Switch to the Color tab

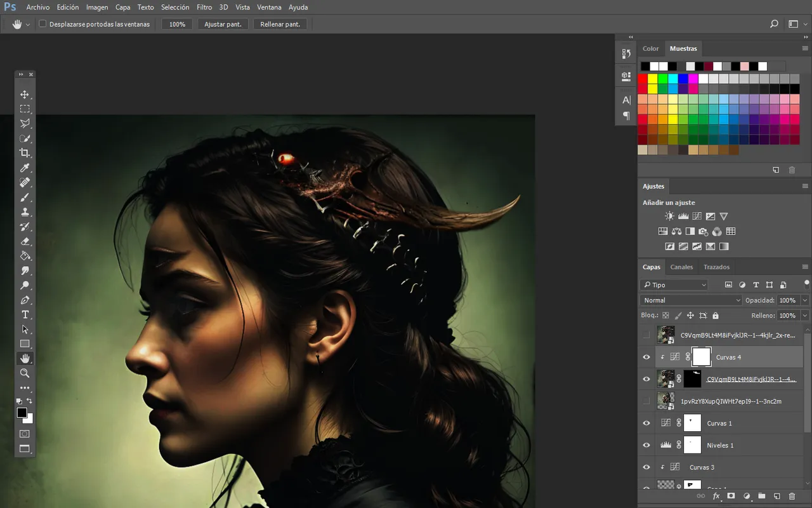(651, 48)
